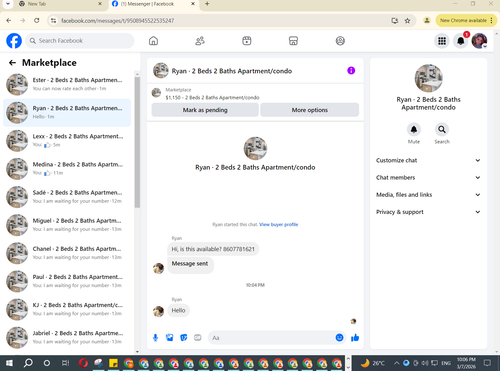Open Lexx conversation in list
The width and height of the screenshot is (500, 371).
click(x=67, y=141)
